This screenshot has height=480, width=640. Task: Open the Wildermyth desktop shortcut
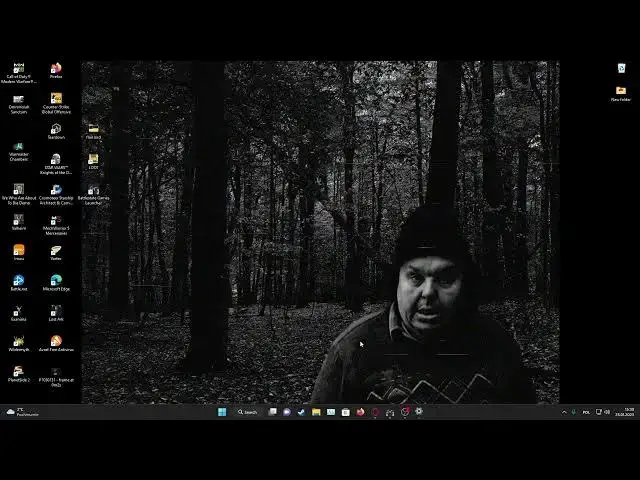click(x=19, y=343)
